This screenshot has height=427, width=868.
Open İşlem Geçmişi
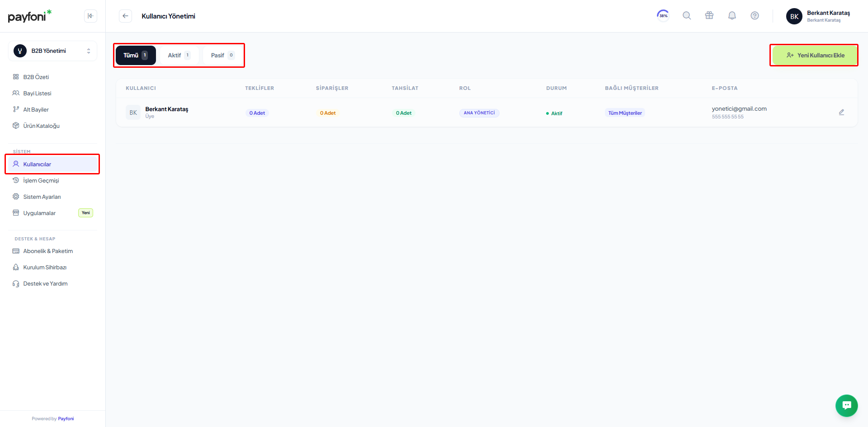tap(52, 180)
